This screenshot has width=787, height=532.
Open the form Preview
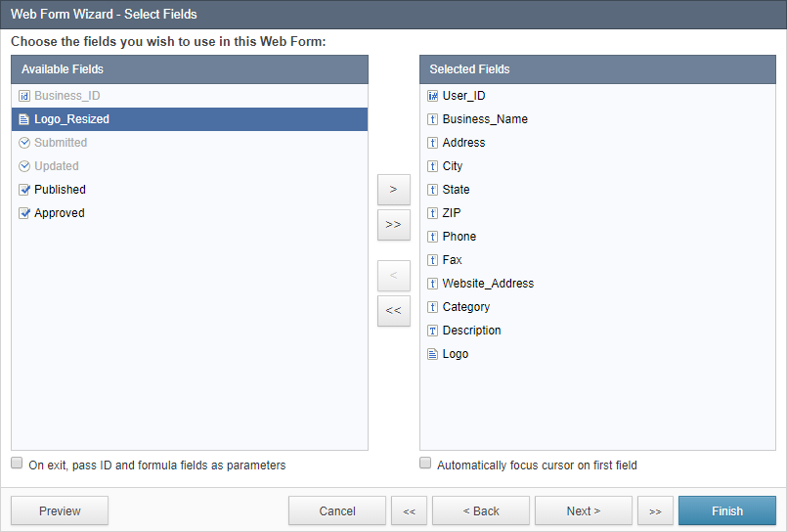[60, 510]
